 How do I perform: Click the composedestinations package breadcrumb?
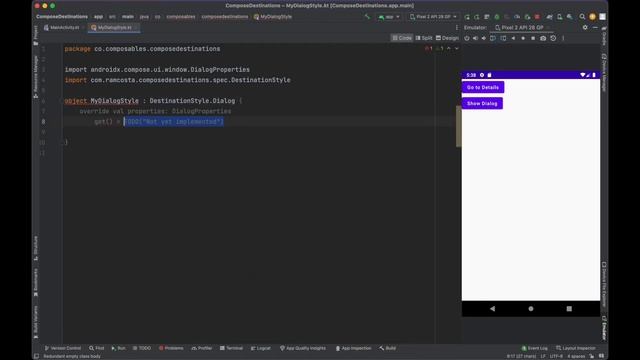224,17
